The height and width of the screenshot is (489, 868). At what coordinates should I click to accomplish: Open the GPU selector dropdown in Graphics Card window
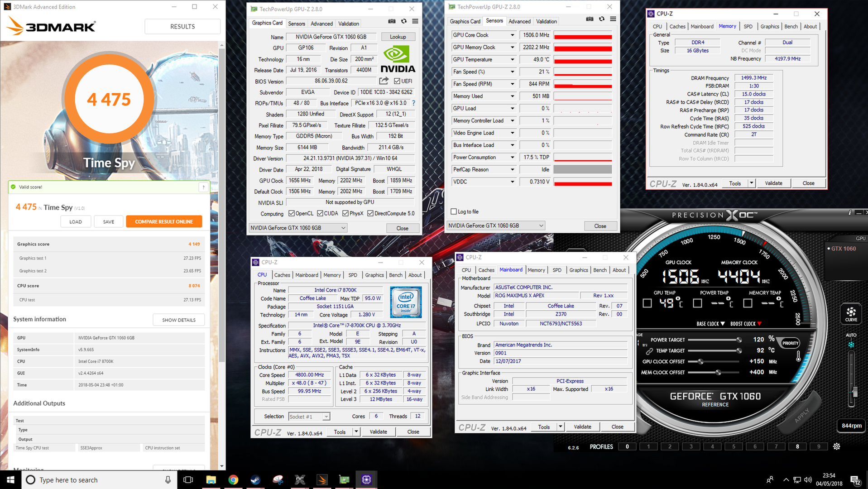298,228
